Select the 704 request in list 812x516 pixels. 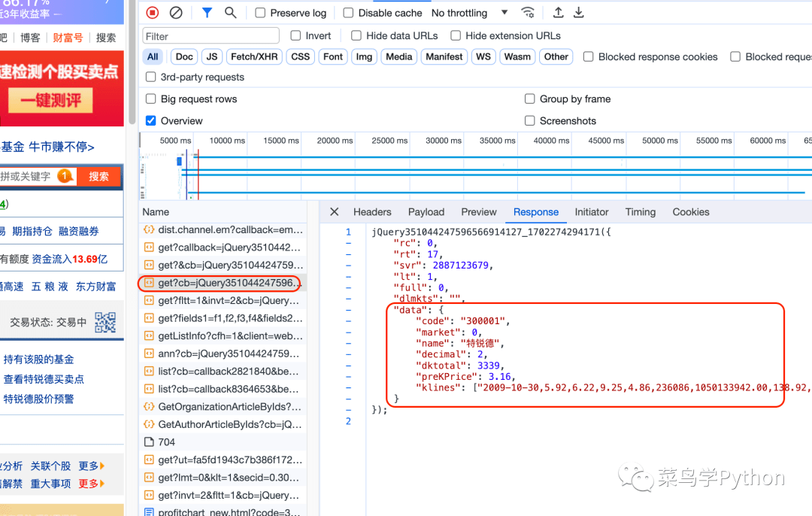167,442
